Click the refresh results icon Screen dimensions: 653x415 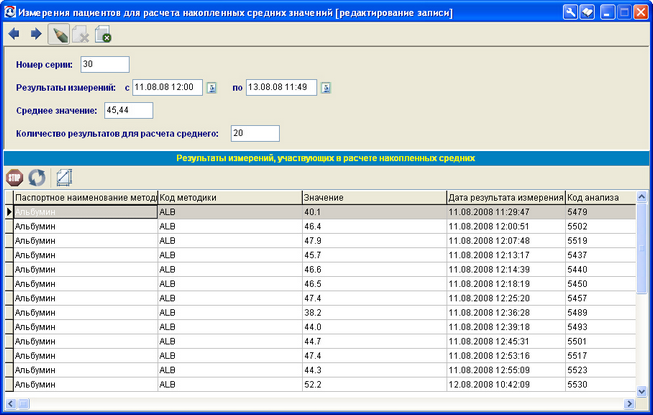tap(37, 177)
